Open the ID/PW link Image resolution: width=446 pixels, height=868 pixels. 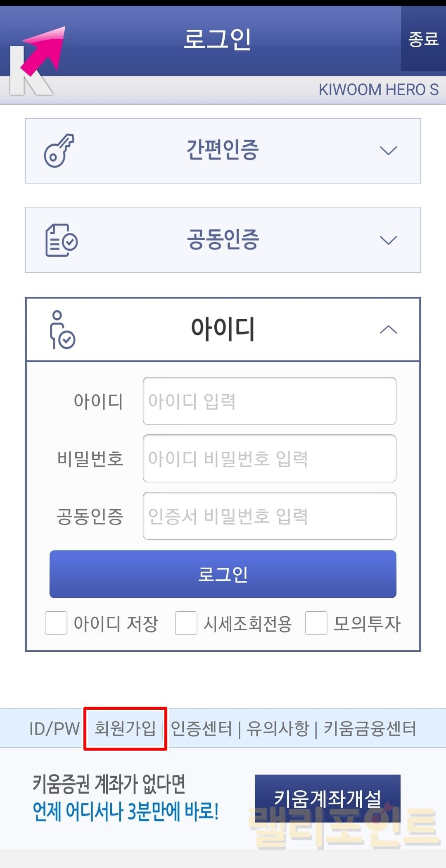[54, 729]
